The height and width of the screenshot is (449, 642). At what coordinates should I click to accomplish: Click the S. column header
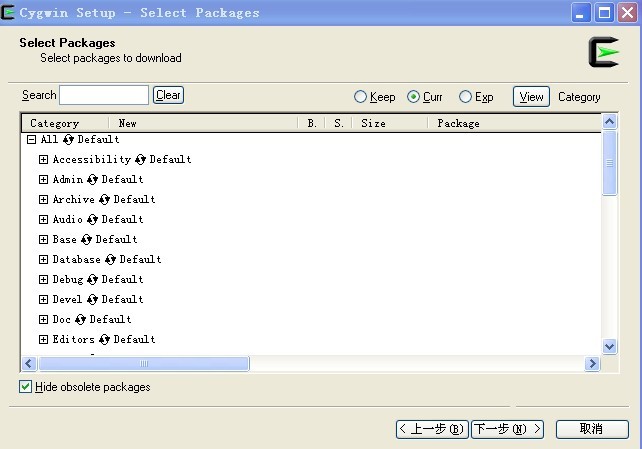pyautogui.click(x=339, y=123)
